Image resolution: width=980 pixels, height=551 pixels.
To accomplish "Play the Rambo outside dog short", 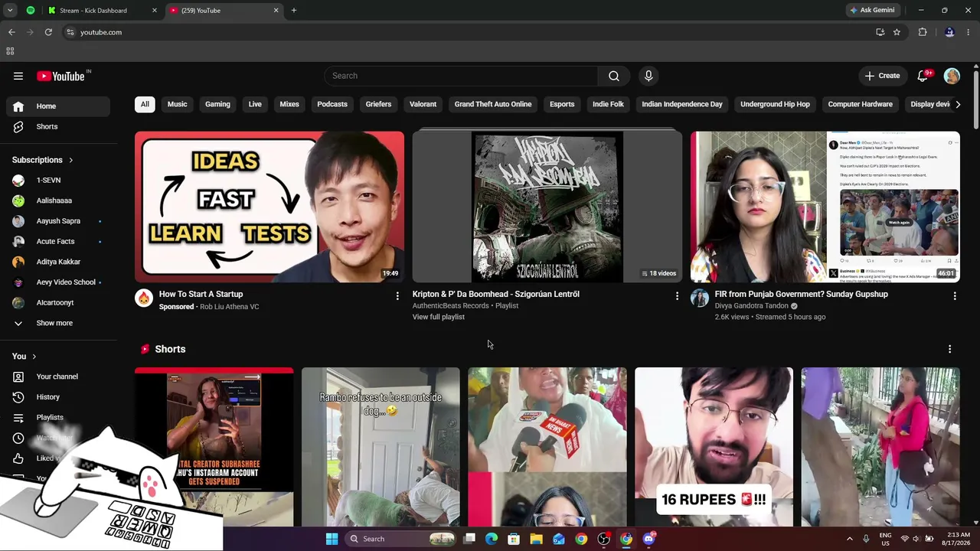I will click(x=381, y=447).
